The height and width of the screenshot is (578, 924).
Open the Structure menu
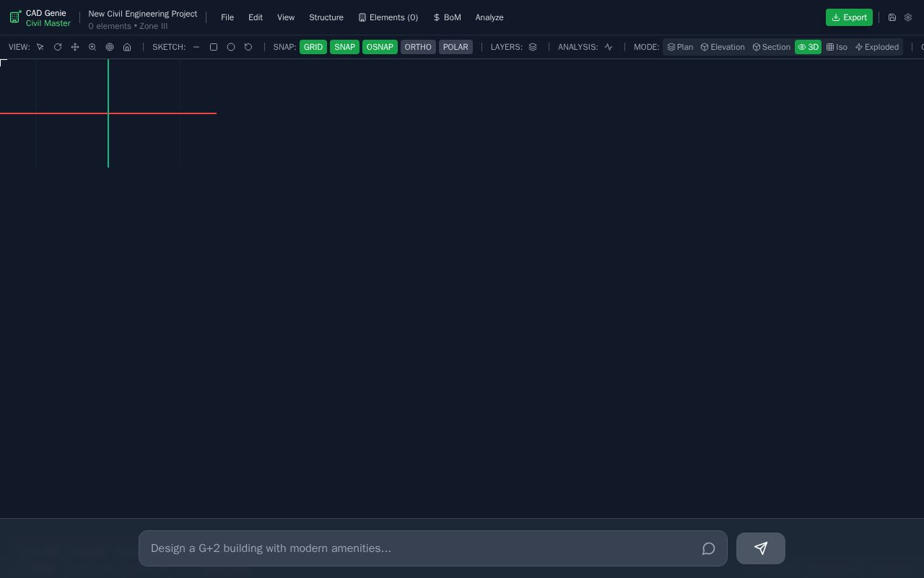point(326,17)
